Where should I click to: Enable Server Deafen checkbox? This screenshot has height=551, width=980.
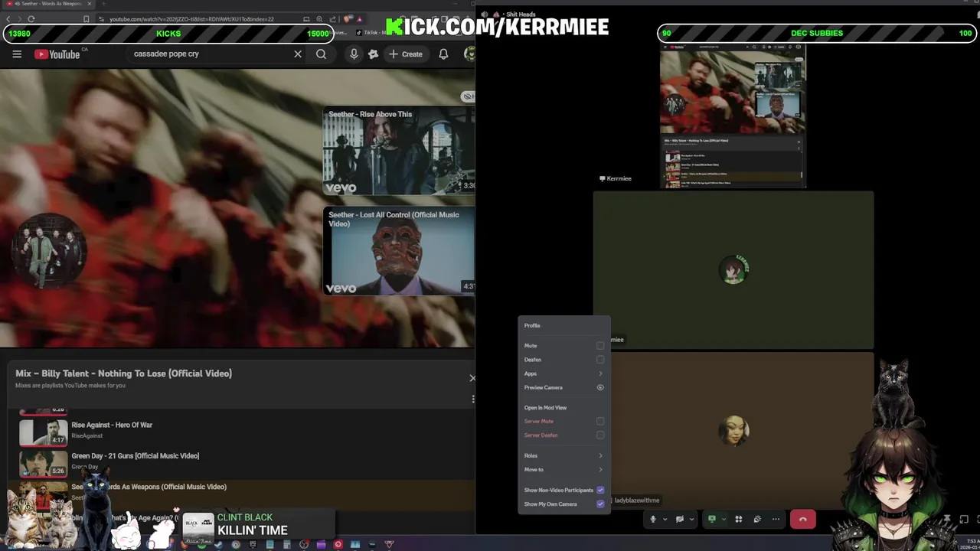pyautogui.click(x=600, y=435)
